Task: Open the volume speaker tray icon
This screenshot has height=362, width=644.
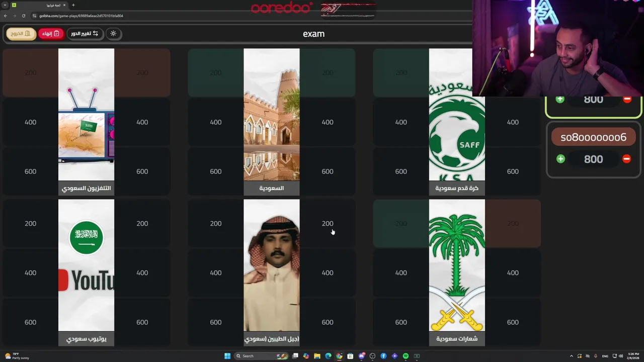Action: tap(620, 356)
